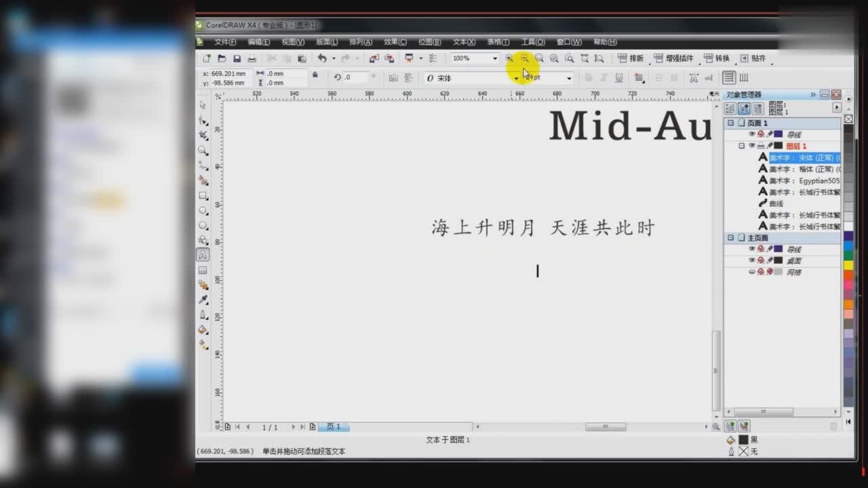Screen dimensions: 868x488
Task: Select the Outline Pen tool in the toolbox
Action: [x=203, y=314]
